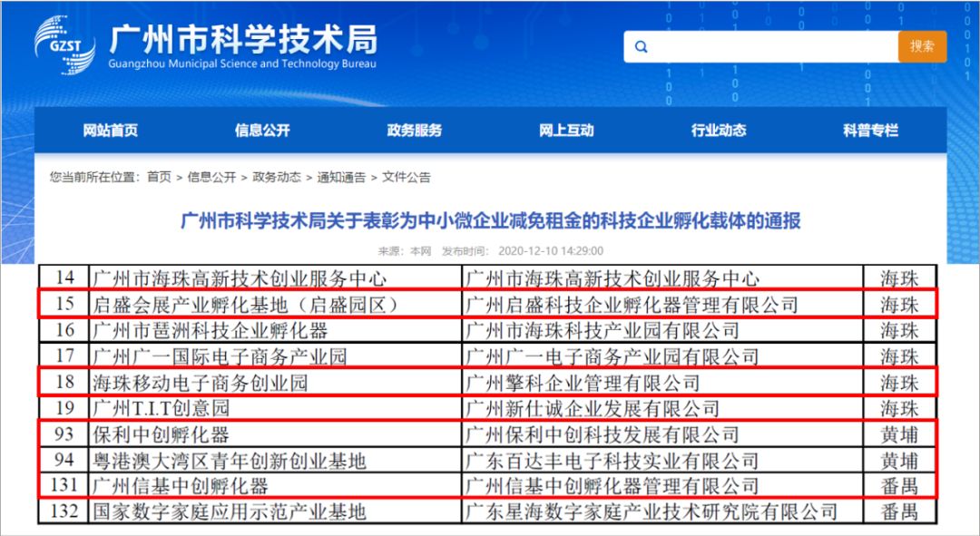Viewport: 980px width, 536px height.
Task: Select cell 粤港澳大湾区青年创新创业基地
Action: click(275, 461)
